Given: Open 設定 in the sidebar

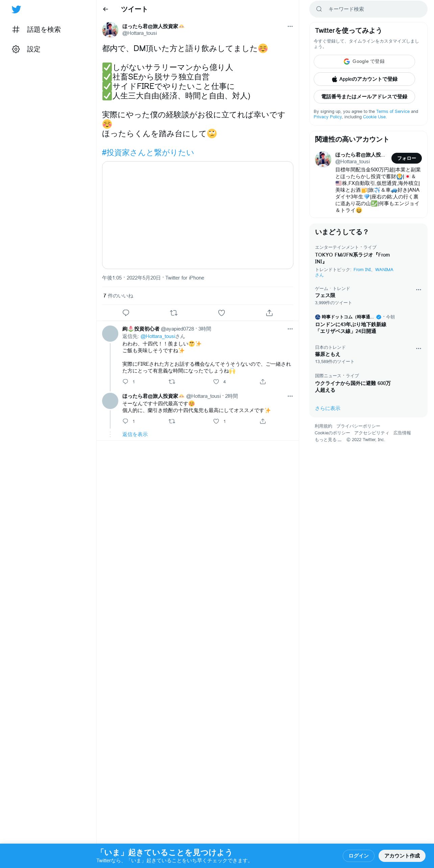Looking at the screenshot, I should tap(26, 49).
